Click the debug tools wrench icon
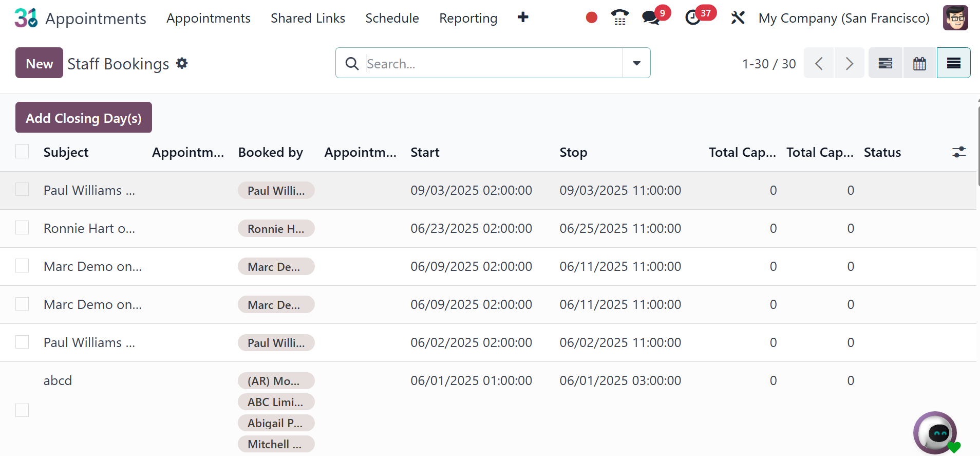 738,18
